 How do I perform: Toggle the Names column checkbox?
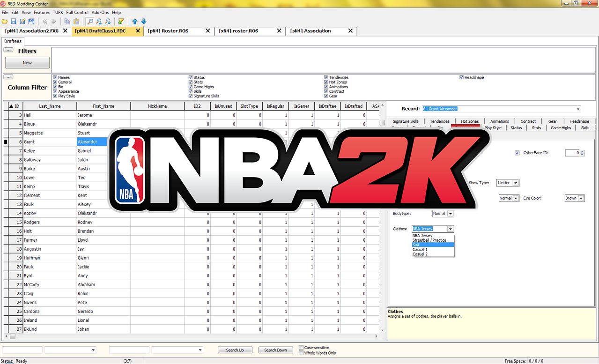pyautogui.click(x=55, y=77)
